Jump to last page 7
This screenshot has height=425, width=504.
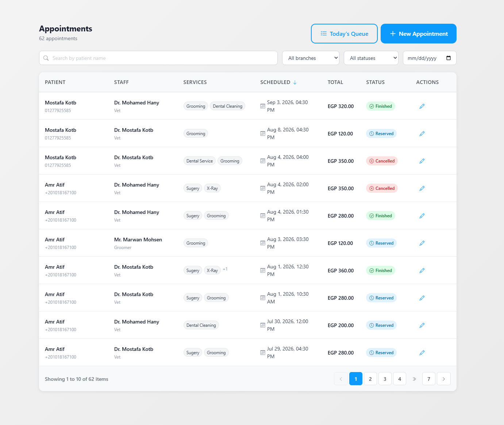click(x=429, y=379)
